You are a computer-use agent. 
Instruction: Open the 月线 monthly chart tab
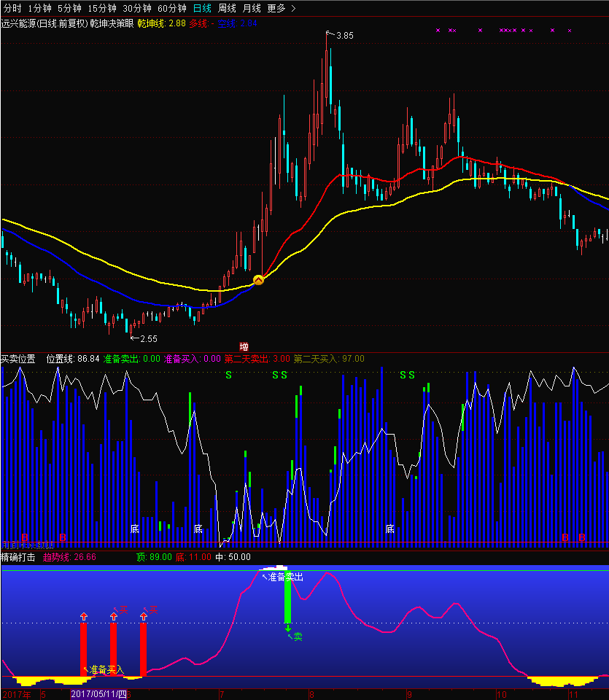click(x=252, y=8)
